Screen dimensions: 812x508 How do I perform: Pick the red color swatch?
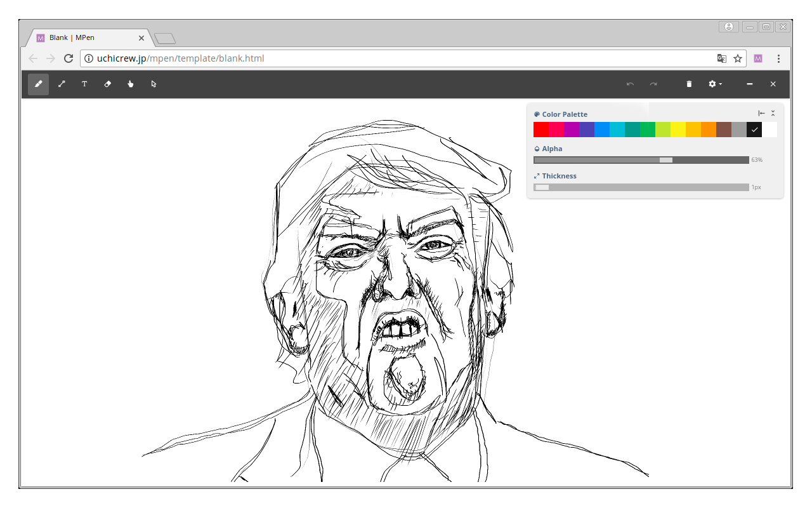541,130
